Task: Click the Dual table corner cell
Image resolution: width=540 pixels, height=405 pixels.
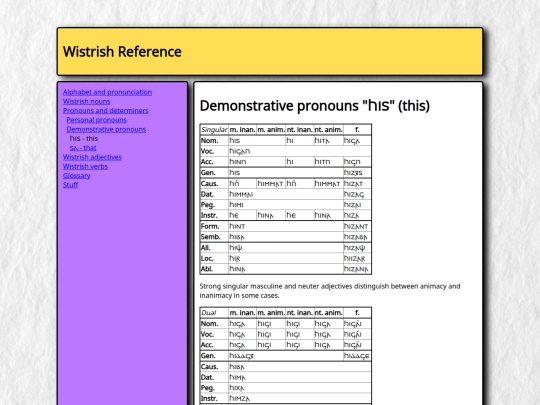Action: tap(214, 313)
